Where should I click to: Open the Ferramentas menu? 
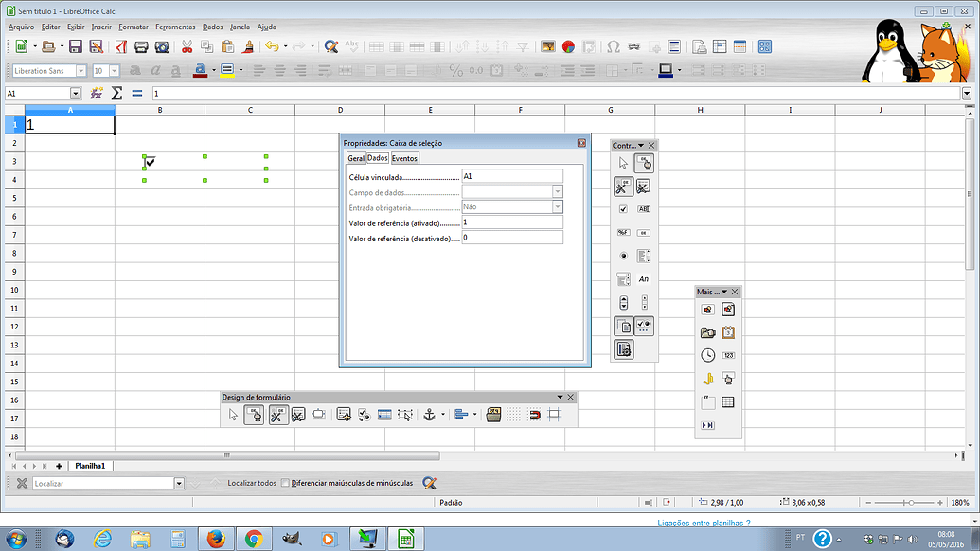[x=174, y=27]
